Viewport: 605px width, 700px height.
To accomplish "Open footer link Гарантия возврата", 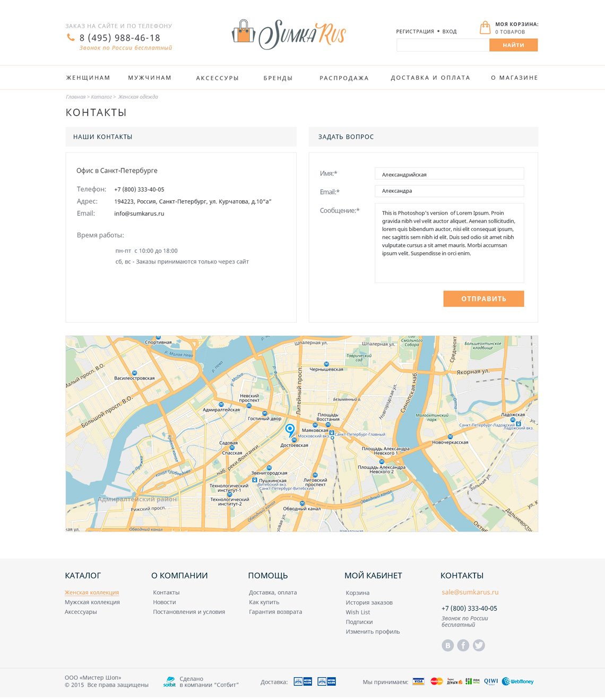I will (x=275, y=612).
